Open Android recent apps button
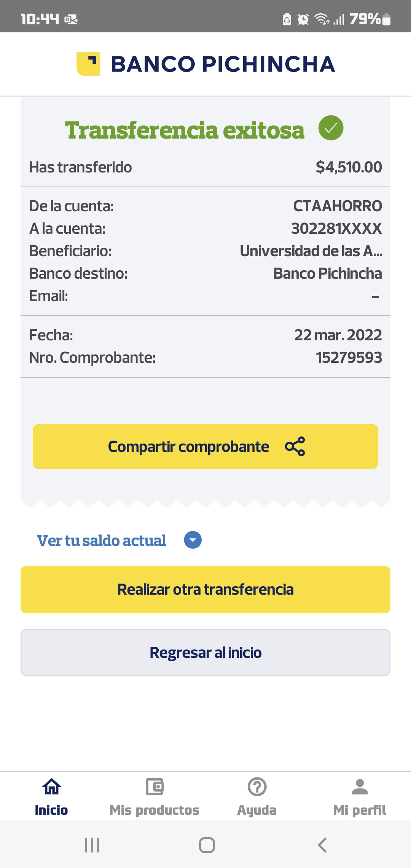The height and width of the screenshot is (868, 411). [92, 845]
